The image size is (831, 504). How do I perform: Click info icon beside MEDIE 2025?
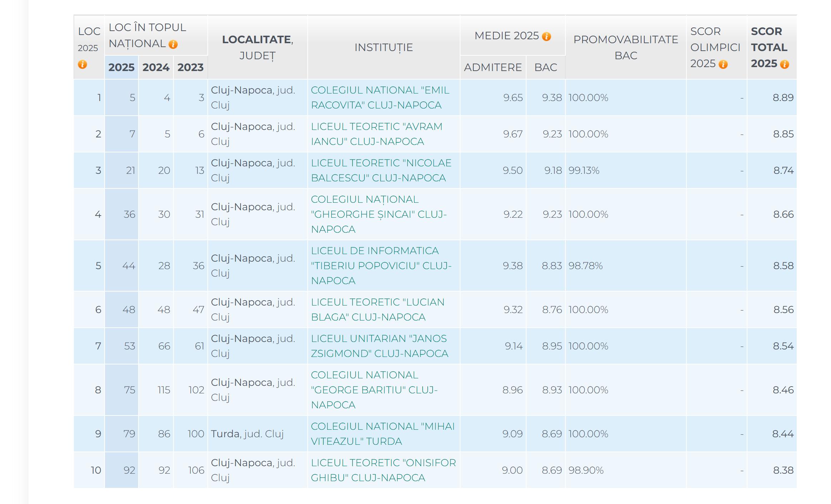pyautogui.click(x=546, y=36)
